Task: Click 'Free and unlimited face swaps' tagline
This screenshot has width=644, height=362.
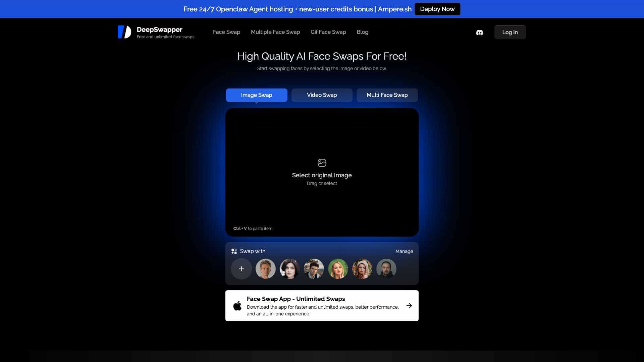Action: point(166,37)
